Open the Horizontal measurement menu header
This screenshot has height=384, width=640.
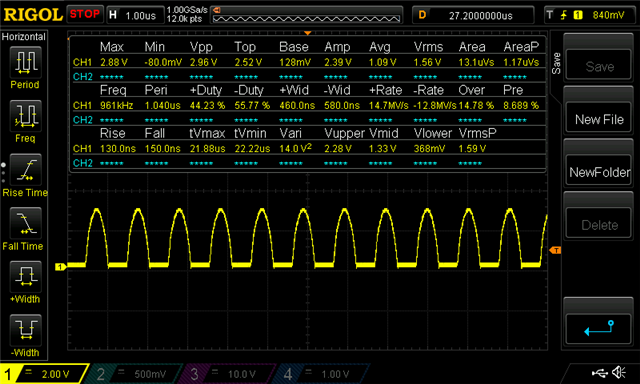pos(24,37)
